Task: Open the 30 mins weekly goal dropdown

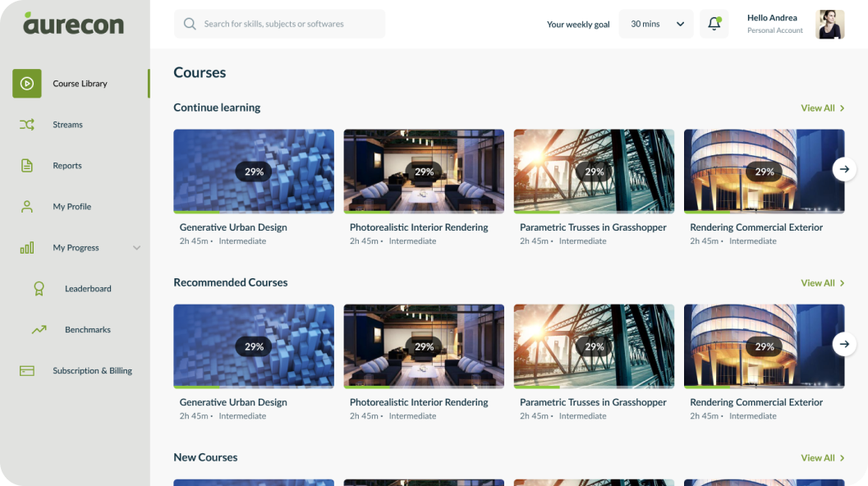Action: coord(656,24)
